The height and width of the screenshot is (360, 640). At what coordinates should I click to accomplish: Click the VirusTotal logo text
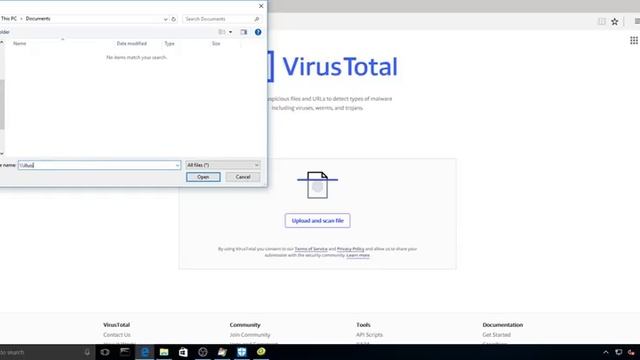tap(340, 67)
